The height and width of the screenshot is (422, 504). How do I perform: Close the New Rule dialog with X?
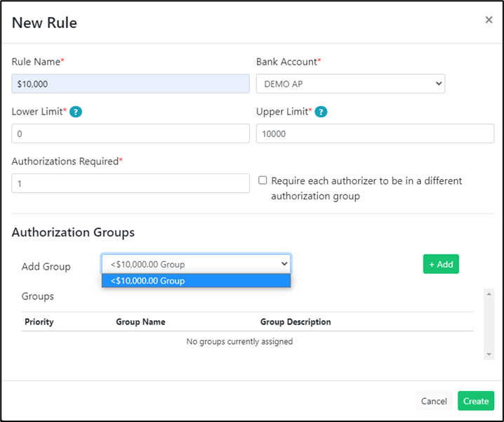489,20
